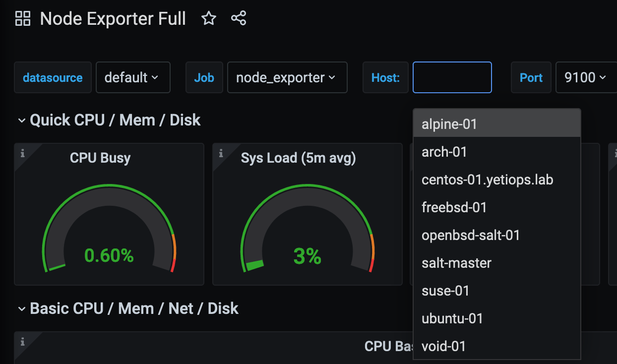Open the Job dropdown showing node_exporter
Viewport: 617px width, 364px height.
[287, 77]
